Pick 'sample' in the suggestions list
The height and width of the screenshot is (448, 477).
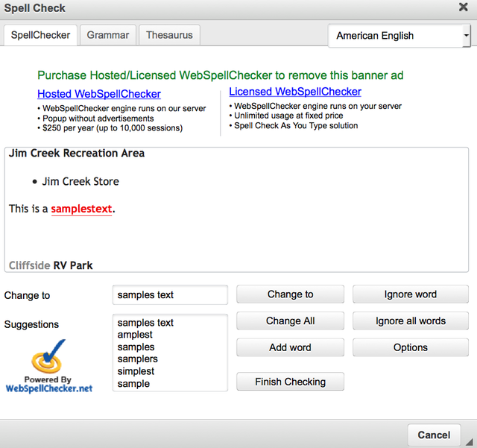133,383
